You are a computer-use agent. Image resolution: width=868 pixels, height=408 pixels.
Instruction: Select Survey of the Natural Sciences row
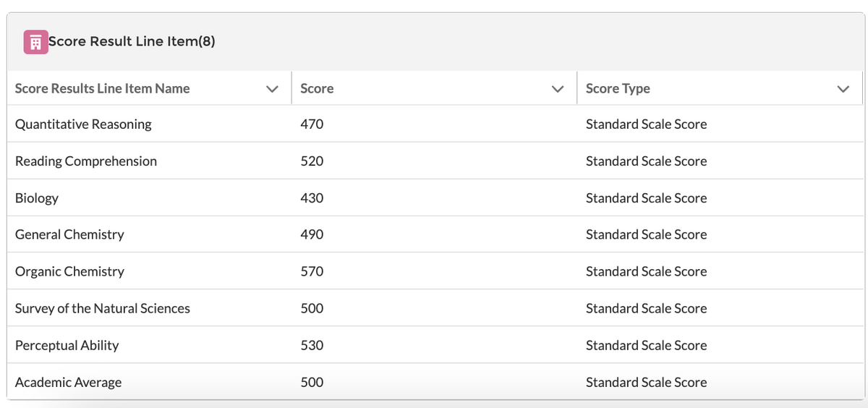[x=103, y=308]
